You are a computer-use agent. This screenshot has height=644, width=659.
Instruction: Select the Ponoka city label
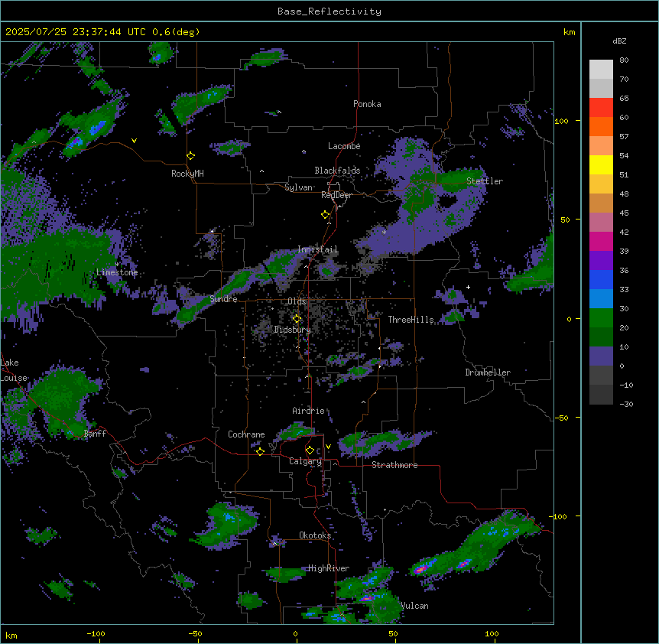(x=367, y=104)
